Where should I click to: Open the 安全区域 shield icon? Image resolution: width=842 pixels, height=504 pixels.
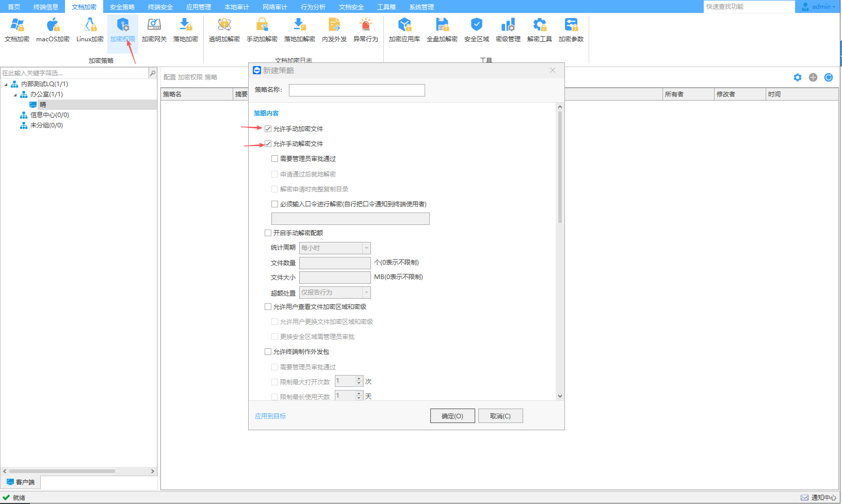pyautogui.click(x=476, y=30)
